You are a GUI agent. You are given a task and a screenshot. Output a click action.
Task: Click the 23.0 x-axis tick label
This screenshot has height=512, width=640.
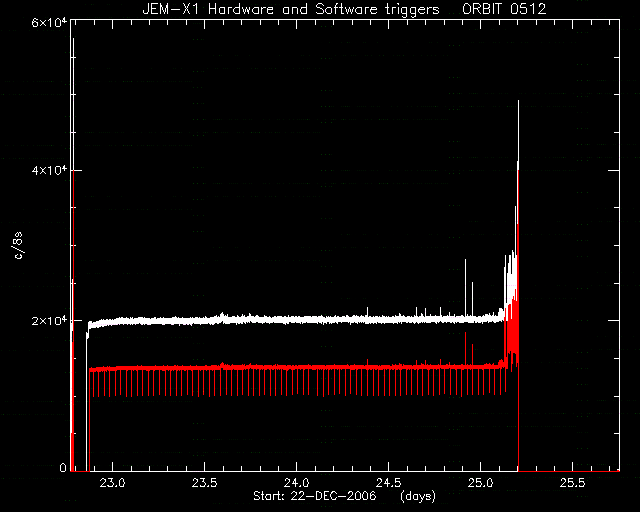click(112, 483)
